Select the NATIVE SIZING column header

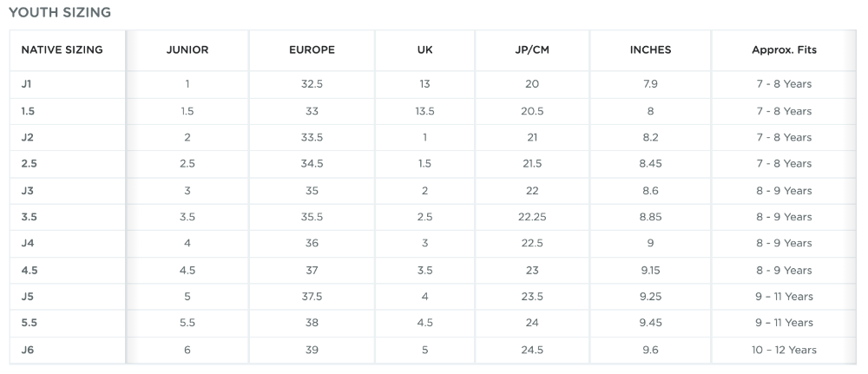[62, 50]
